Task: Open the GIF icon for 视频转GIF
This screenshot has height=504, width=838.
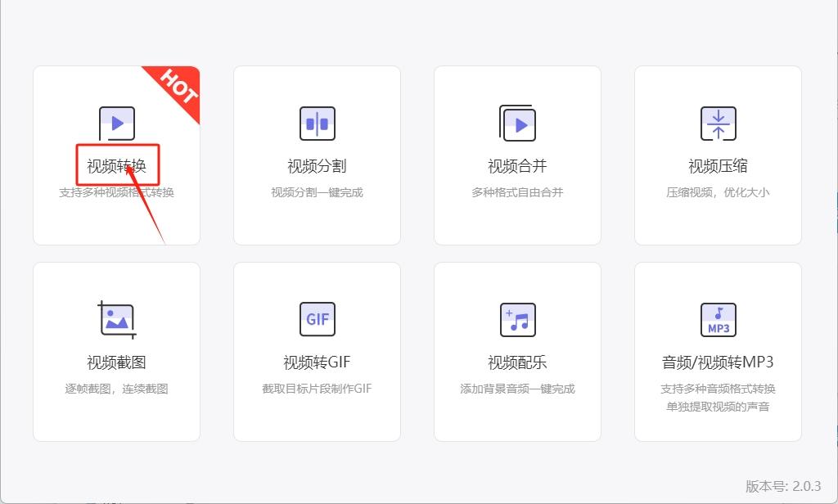Action: [x=317, y=319]
